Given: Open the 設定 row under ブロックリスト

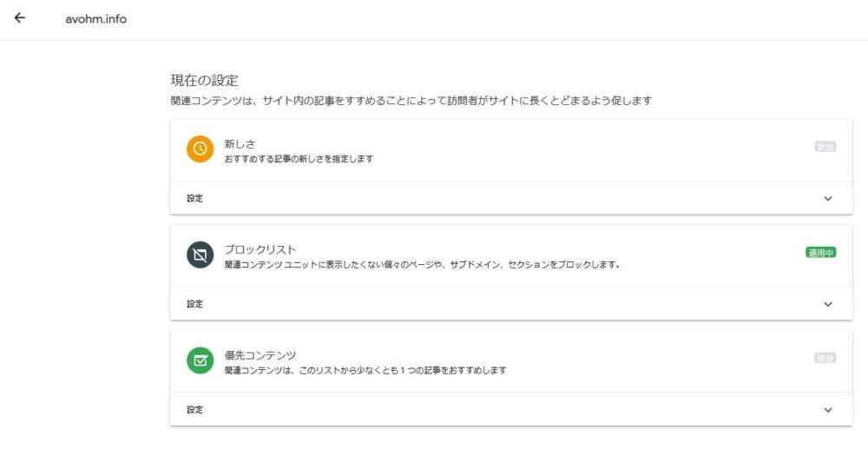Looking at the screenshot, I should [x=194, y=305].
